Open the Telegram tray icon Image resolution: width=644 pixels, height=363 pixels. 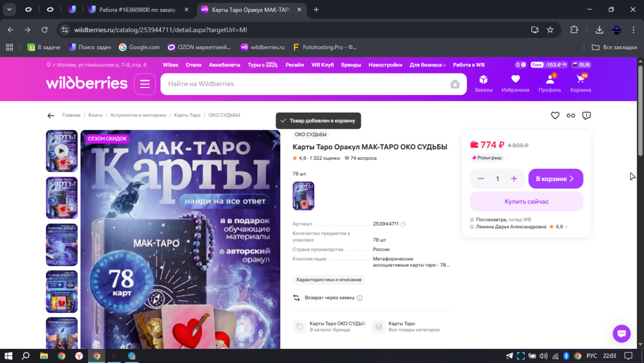pos(510,356)
